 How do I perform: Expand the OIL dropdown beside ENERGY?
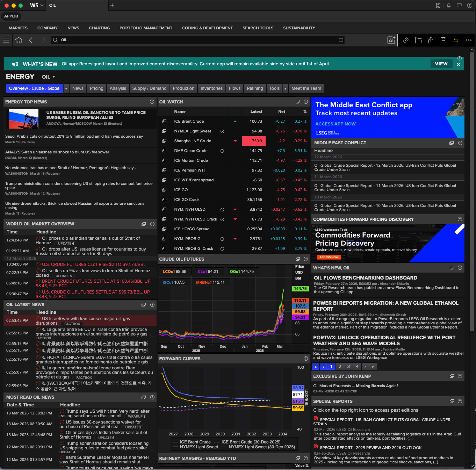[x=49, y=77]
